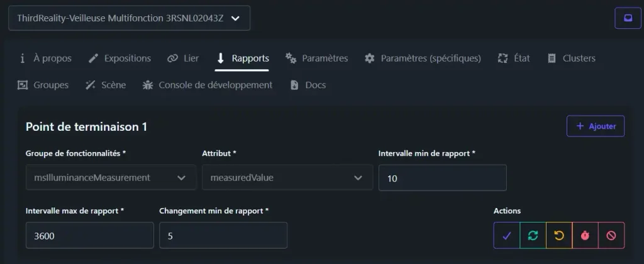Image resolution: width=644 pixels, height=264 pixels.
Task: Select the Rapports tab
Action: click(x=242, y=58)
